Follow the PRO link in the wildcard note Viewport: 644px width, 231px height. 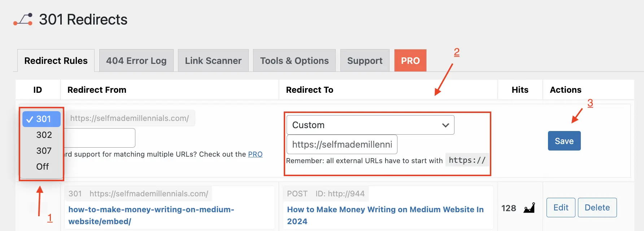255,154
